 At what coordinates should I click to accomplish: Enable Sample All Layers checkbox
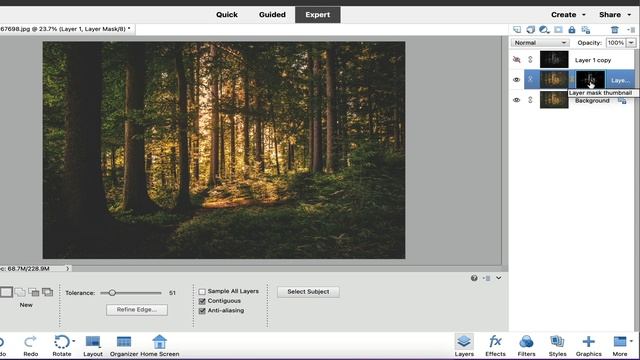pyautogui.click(x=202, y=291)
